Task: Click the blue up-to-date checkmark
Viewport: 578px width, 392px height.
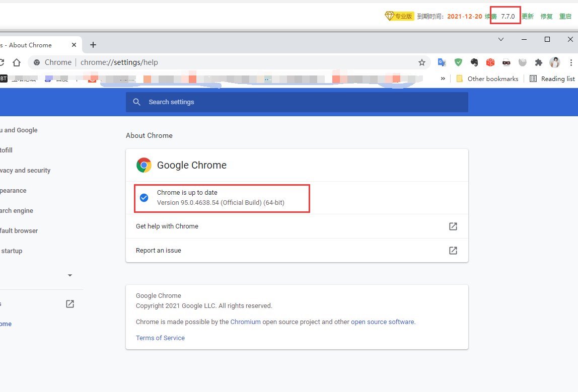Action: pos(144,198)
